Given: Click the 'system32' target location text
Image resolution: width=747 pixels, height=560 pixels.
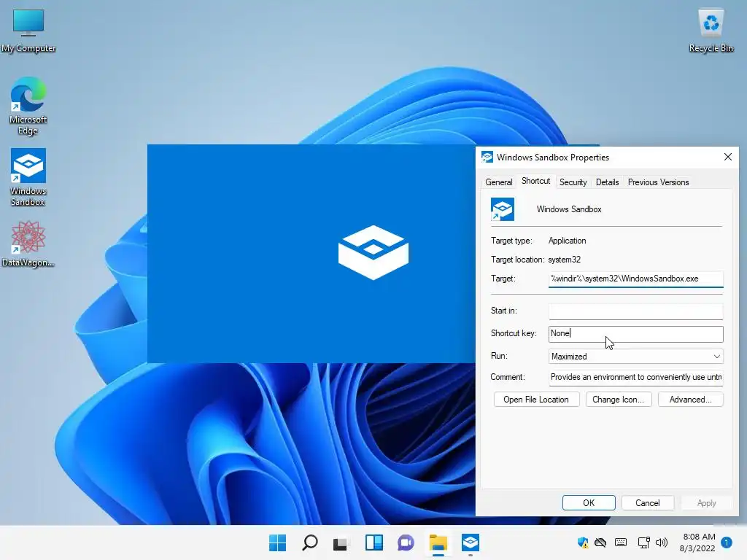Looking at the screenshot, I should point(564,260).
